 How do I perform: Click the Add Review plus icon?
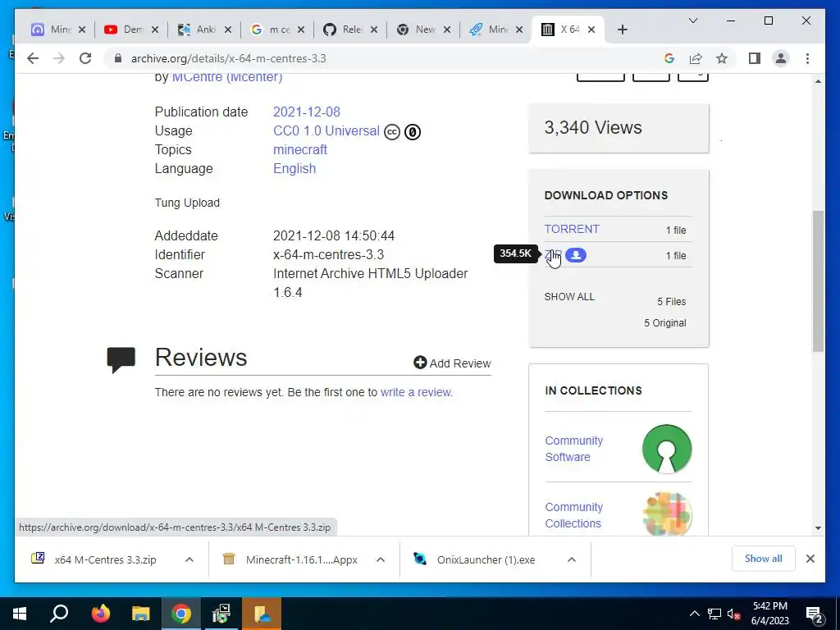[420, 363]
